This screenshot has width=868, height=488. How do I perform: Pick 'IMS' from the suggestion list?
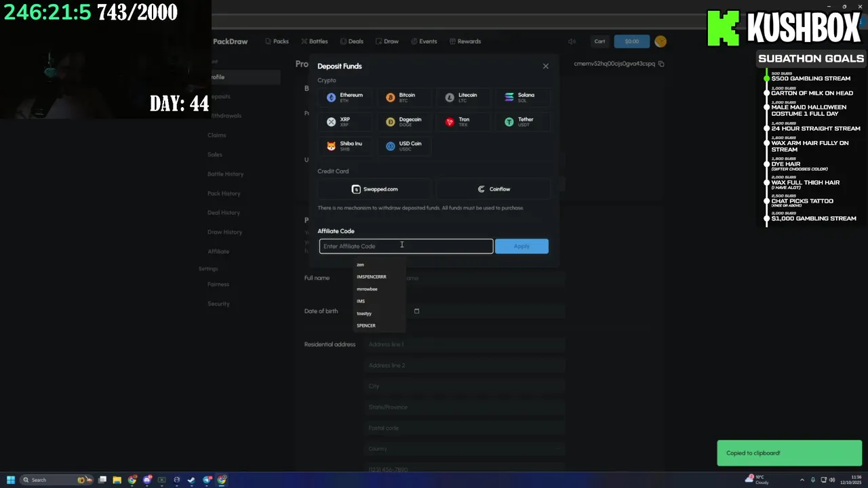click(x=380, y=301)
